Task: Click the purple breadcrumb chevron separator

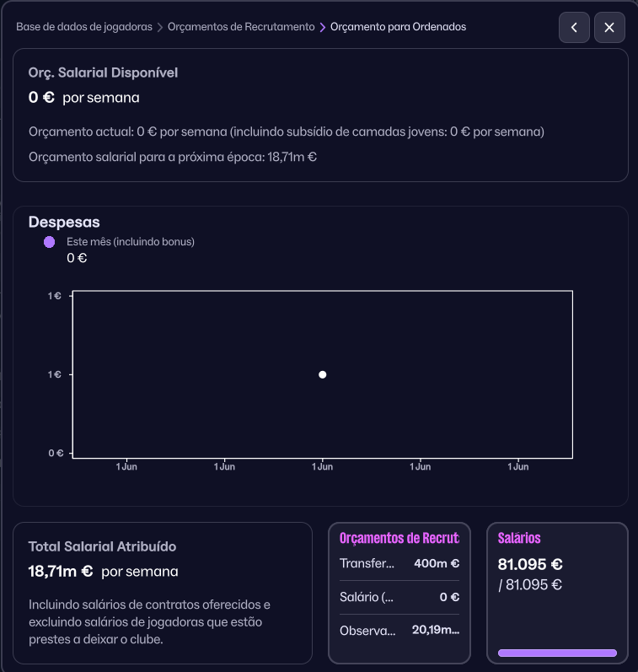Action: point(323,28)
